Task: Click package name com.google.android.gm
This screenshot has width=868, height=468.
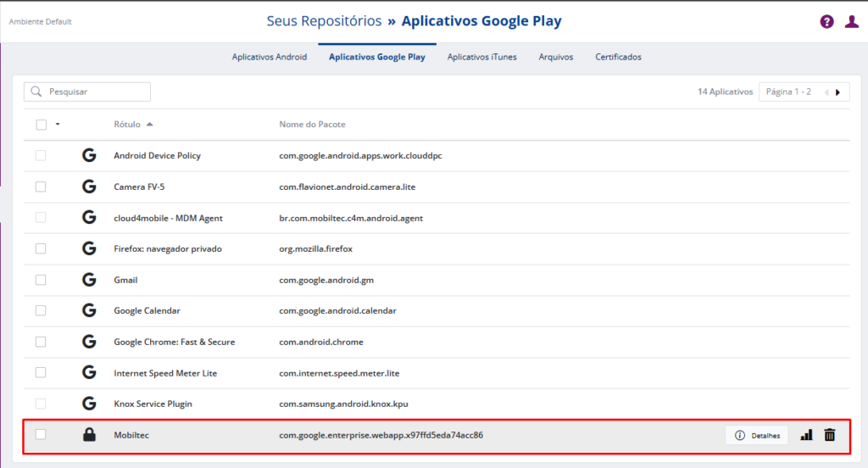Action: [x=326, y=280]
